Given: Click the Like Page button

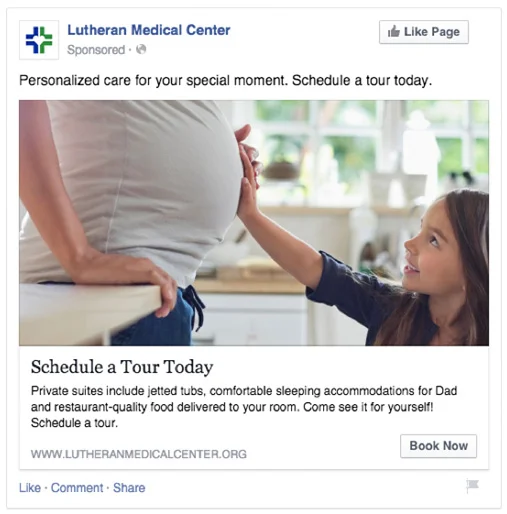Looking at the screenshot, I should coord(424,32).
